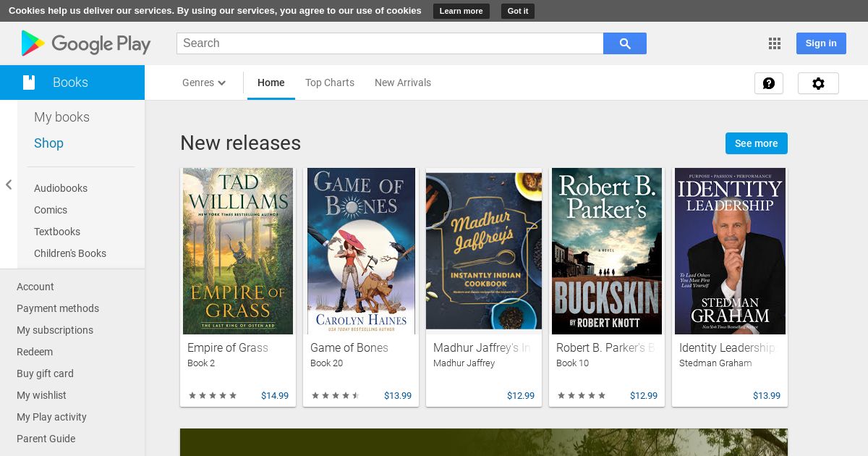This screenshot has width=868, height=456.
Task: Open the New Arrivals tab
Action: [403, 83]
